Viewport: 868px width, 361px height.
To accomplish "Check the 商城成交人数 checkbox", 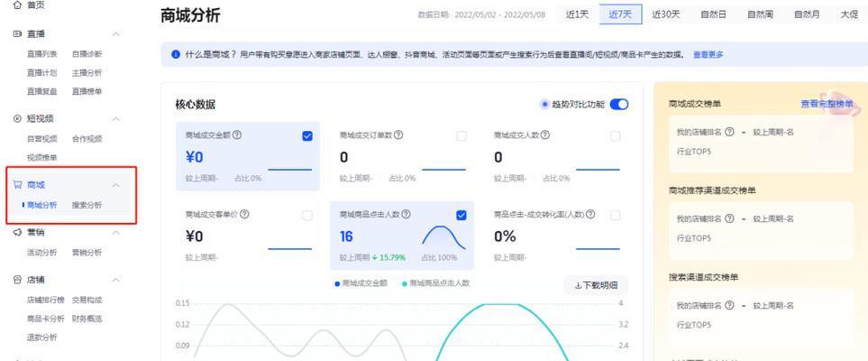I will pos(615,136).
